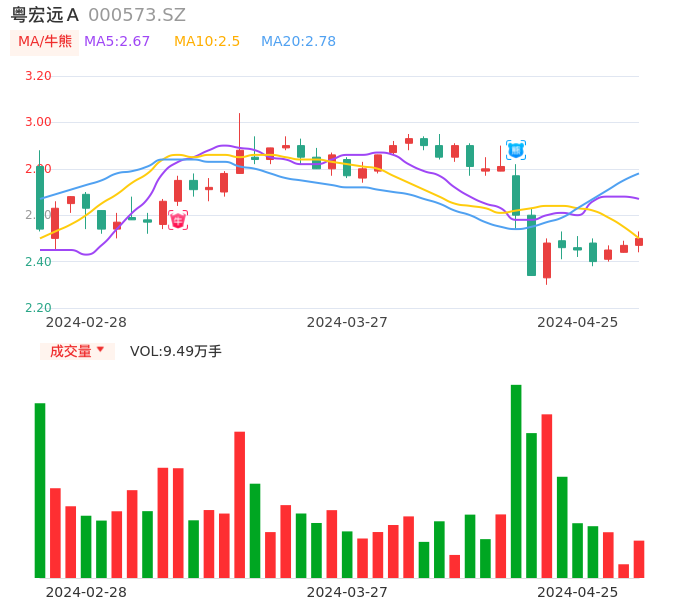Click the red arrow beside 成交量
Image resolution: width=686 pixels, height=606 pixels.
(100, 351)
